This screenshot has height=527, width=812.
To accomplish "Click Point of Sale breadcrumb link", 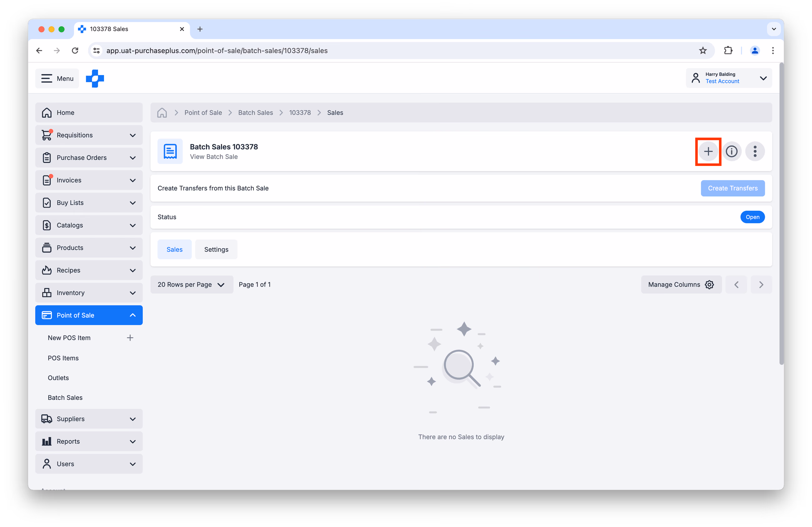I will point(203,113).
